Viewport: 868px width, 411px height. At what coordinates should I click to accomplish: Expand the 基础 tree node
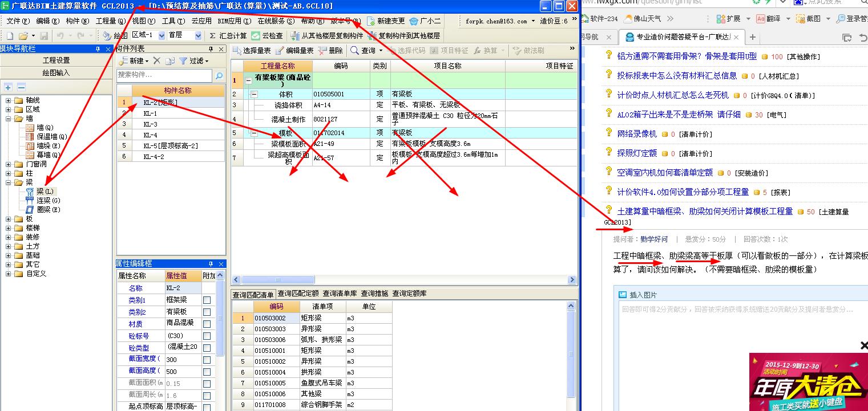pos(9,255)
